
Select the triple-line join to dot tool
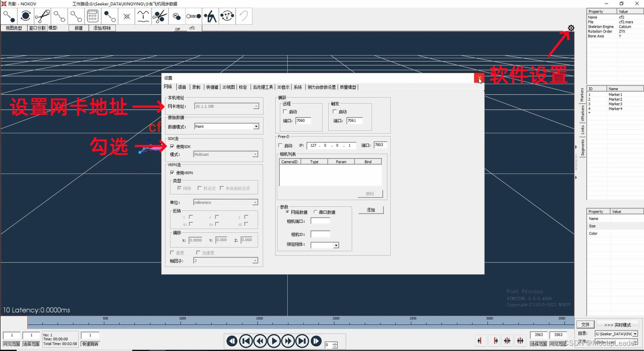(x=193, y=16)
